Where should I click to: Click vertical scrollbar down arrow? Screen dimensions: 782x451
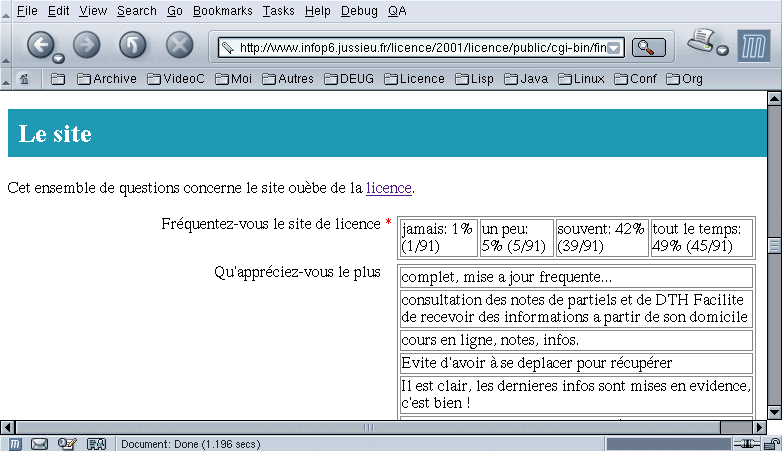click(x=774, y=413)
